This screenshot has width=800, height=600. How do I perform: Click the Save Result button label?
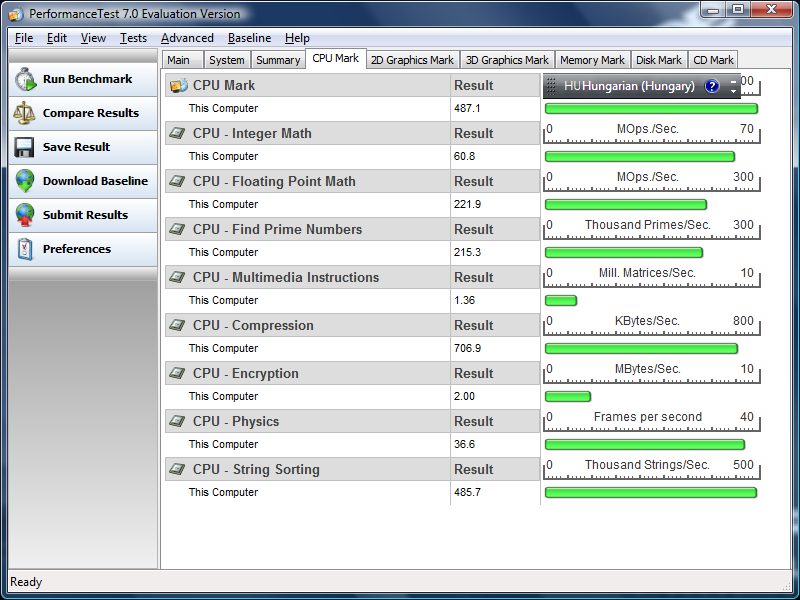(77, 147)
